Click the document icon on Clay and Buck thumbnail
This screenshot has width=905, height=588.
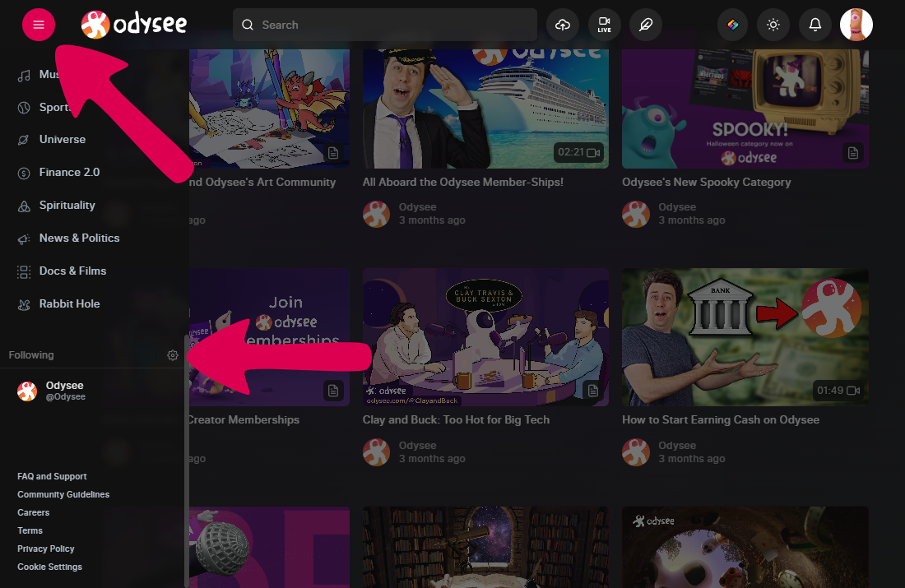tap(592, 391)
